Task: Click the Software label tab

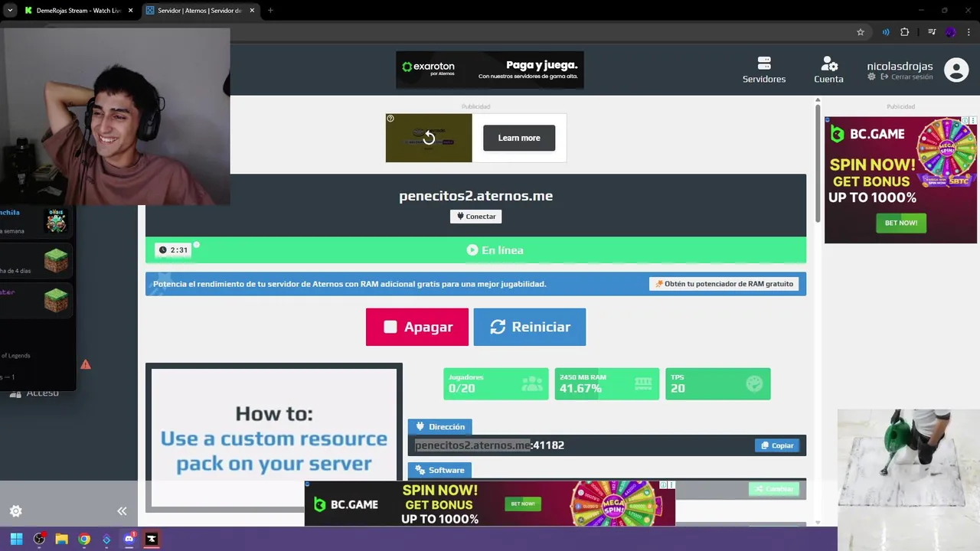Action: click(440, 470)
